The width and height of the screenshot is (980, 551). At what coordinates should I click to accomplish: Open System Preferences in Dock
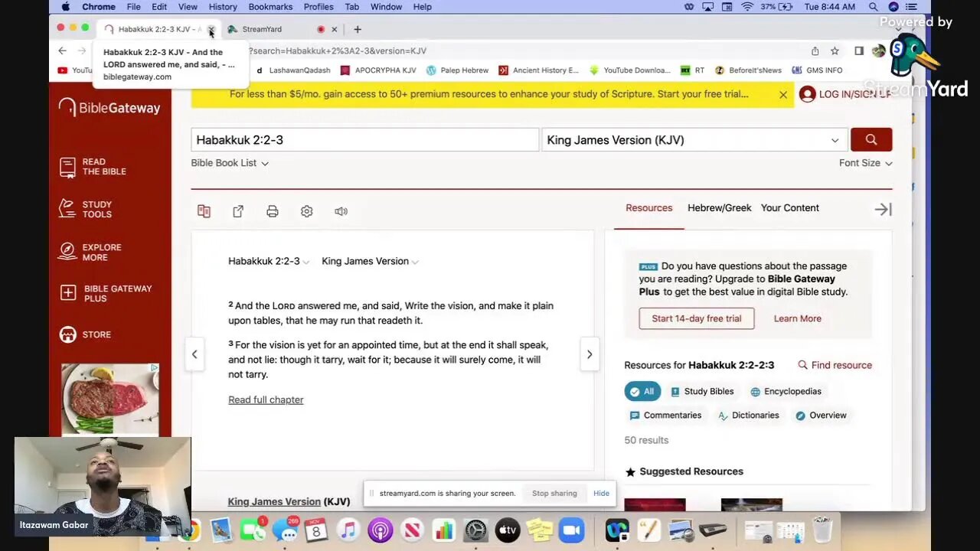[475, 530]
